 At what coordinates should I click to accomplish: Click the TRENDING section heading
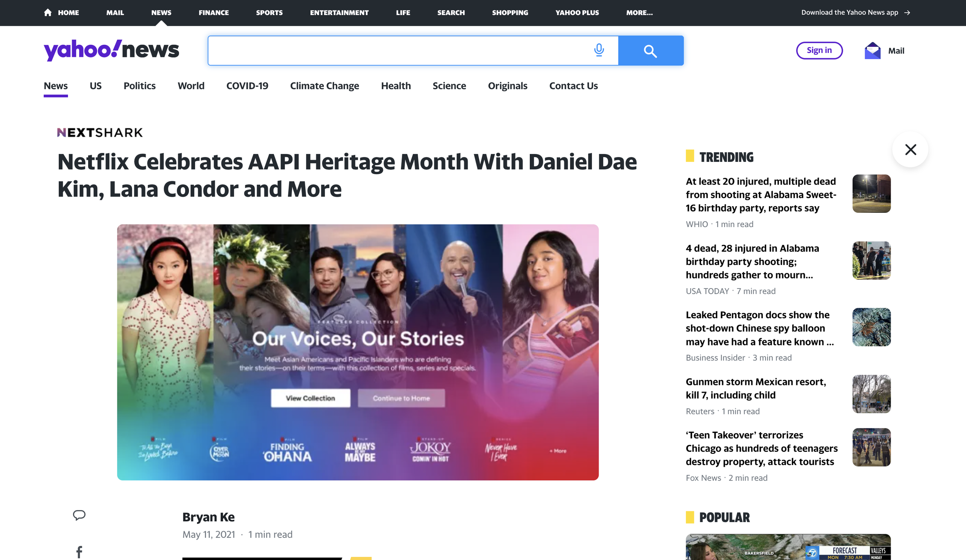[x=726, y=157]
